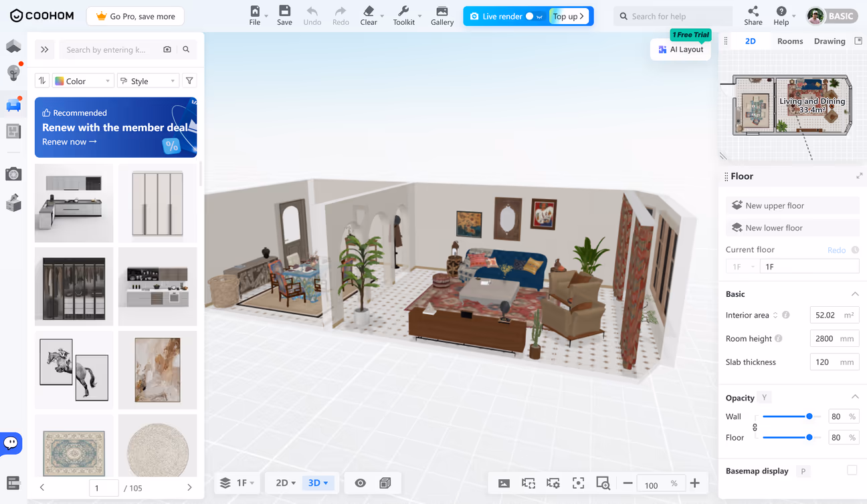Open the Color filter dropdown
The width and height of the screenshot is (867, 504).
pyautogui.click(x=82, y=81)
